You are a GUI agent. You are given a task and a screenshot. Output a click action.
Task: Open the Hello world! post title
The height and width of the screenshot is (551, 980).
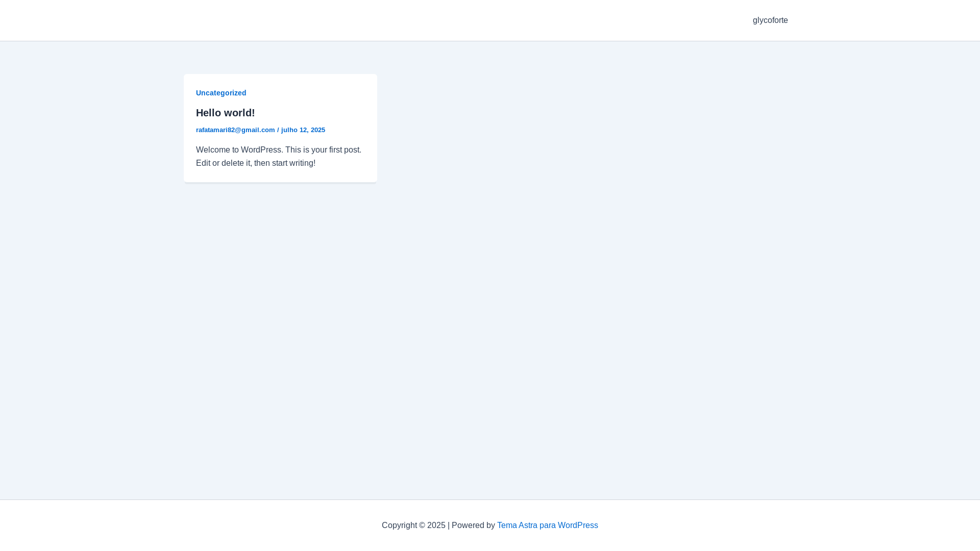pos(225,113)
